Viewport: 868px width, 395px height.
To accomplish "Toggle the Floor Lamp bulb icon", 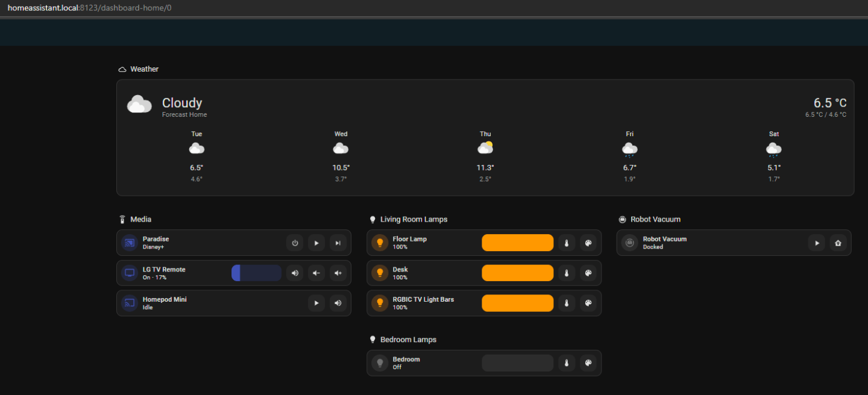I will [380, 243].
